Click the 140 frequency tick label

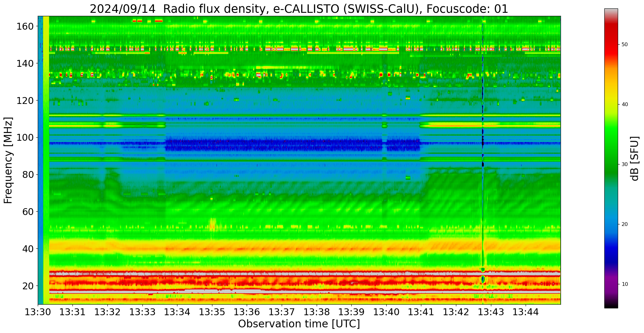click(x=25, y=64)
